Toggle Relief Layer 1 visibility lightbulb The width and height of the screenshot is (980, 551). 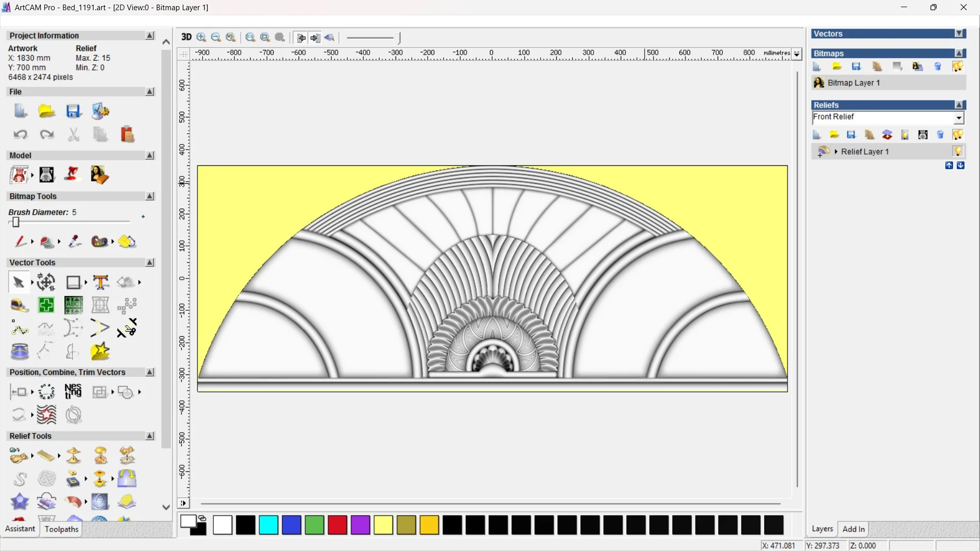tap(958, 152)
